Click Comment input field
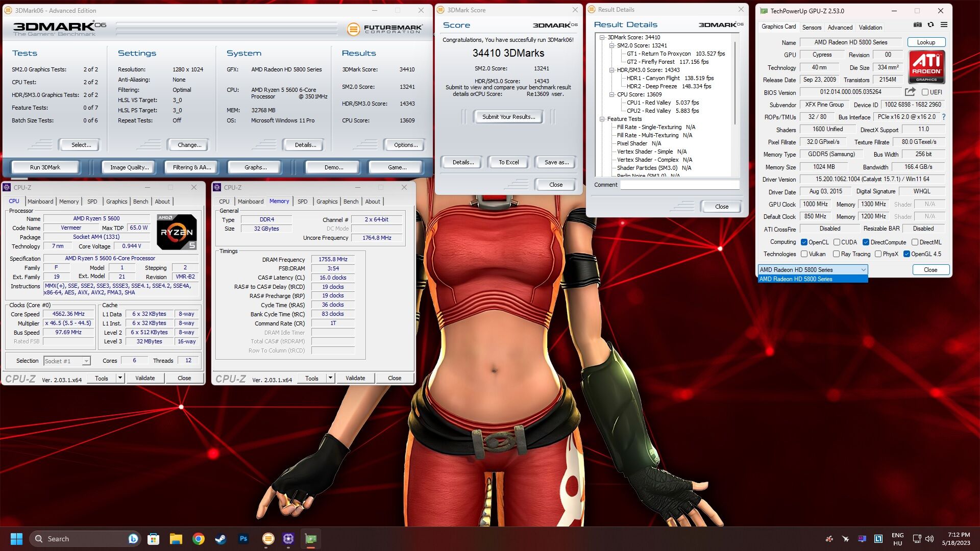980x551 pixels. click(x=680, y=185)
